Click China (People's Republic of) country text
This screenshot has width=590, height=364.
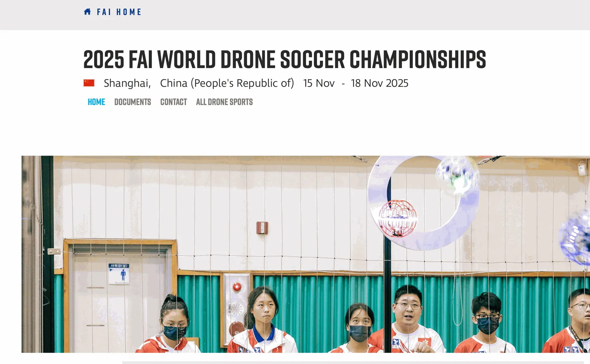pos(227,83)
